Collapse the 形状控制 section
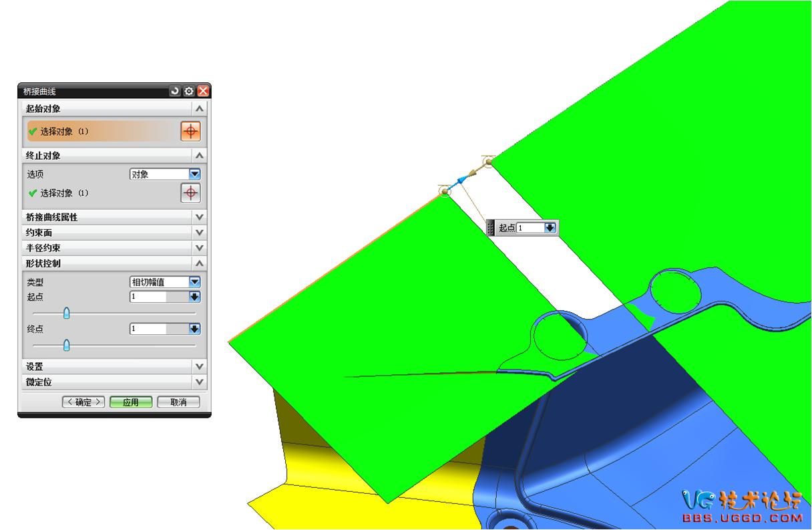The width and height of the screenshot is (812, 530). coord(198,263)
